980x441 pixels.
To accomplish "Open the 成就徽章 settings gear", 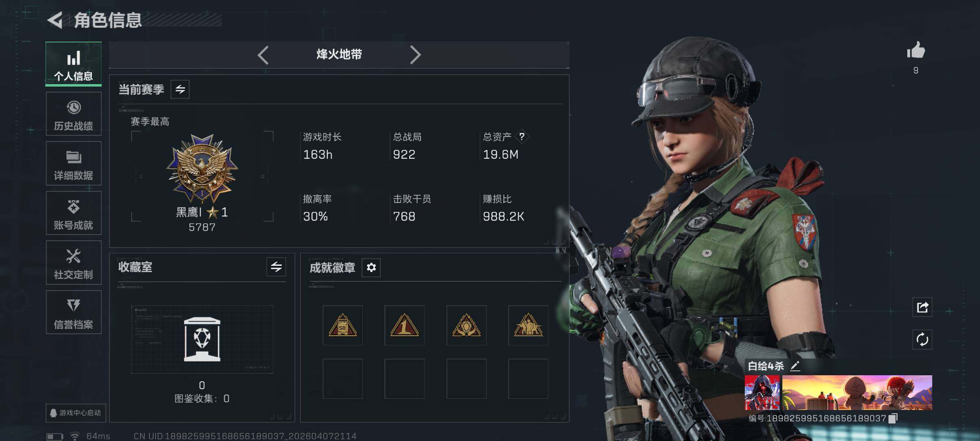I will coord(371,267).
